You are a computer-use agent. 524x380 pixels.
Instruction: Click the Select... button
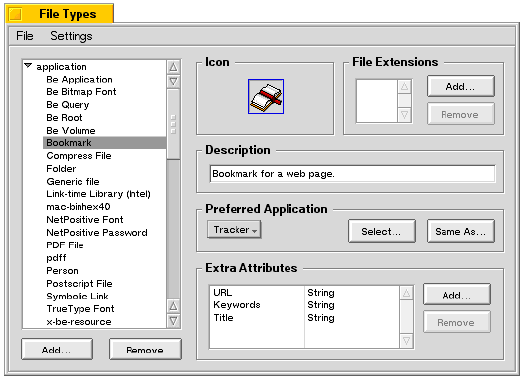tap(382, 231)
